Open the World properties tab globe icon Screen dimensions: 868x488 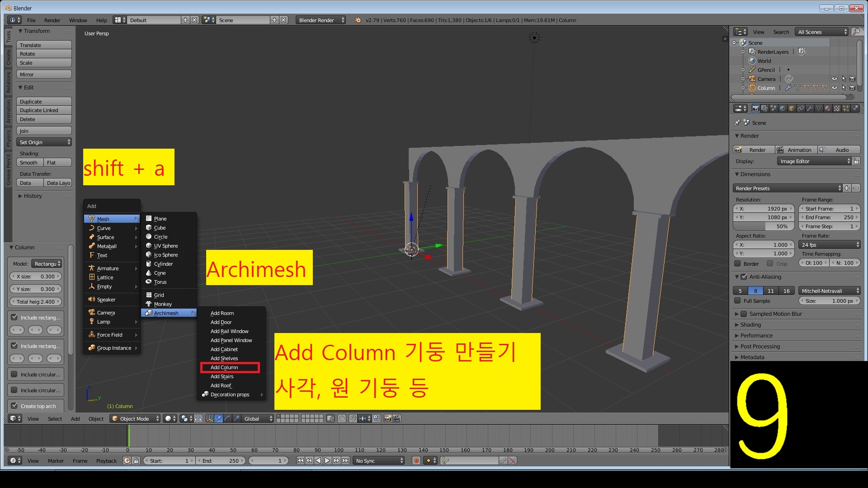coord(783,108)
